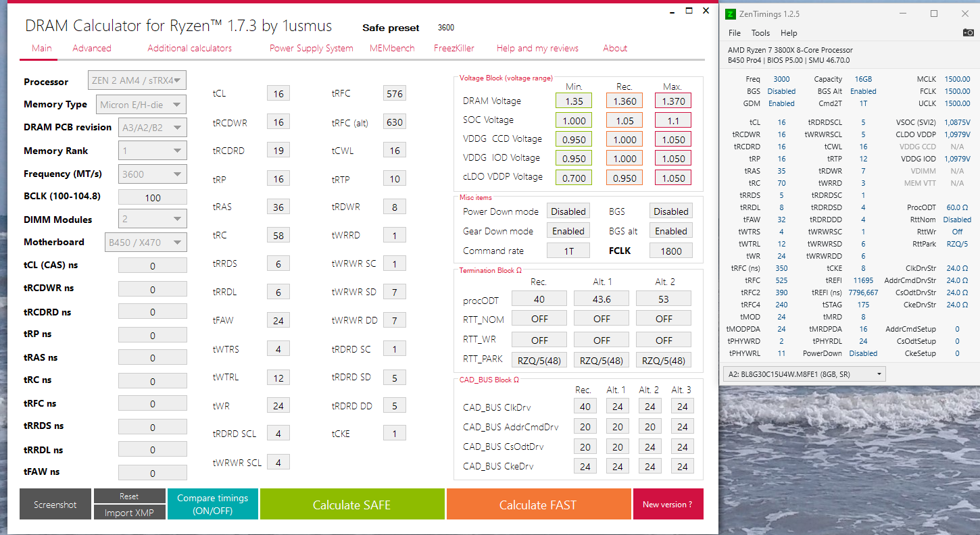Open the Help and my reviews tab

(x=538, y=48)
